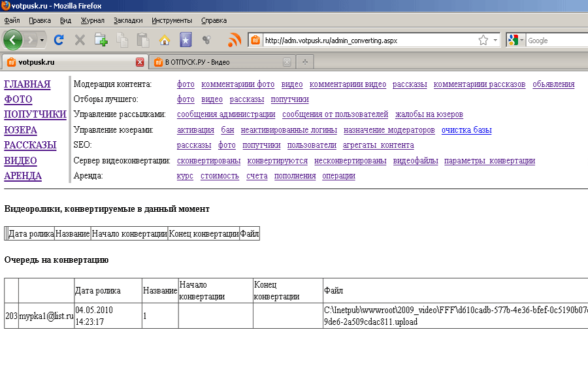Screen dimensions: 588x368
Task: Open неактивированные логины link
Action: click(x=289, y=130)
